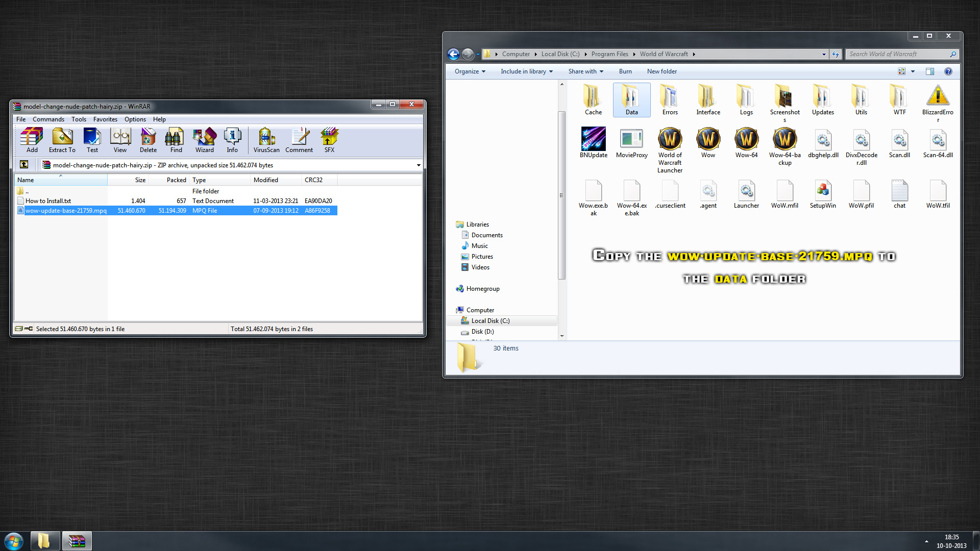Screen dimensions: 980x551
Task: Click the New folder button
Action: click(662, 71)
